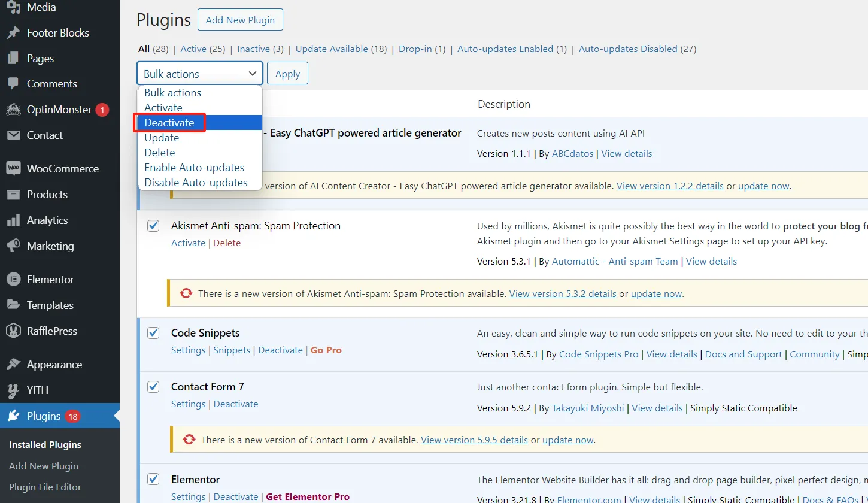Close the Bulk actions dropdown
Viewport: 868px width, 503px height.
coord(200,74)
